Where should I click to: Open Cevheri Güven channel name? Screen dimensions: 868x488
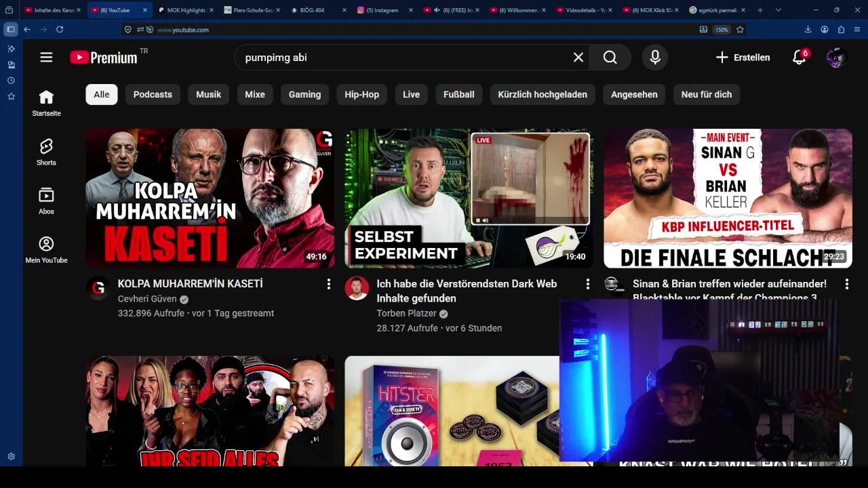click(x=147, y=299)
